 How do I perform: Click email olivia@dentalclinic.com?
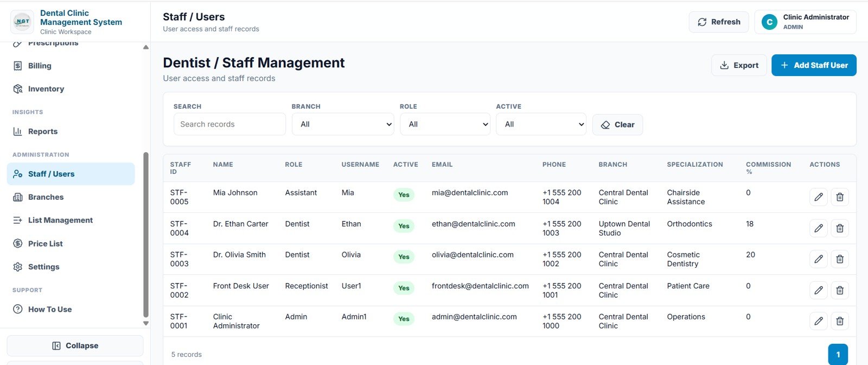[473, 255]
